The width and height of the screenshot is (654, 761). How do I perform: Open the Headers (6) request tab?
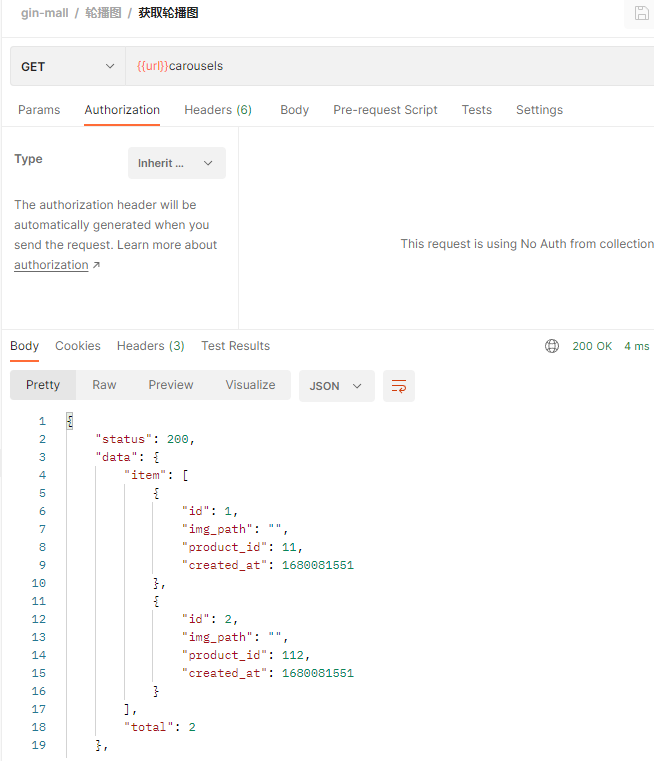[218, 110]
